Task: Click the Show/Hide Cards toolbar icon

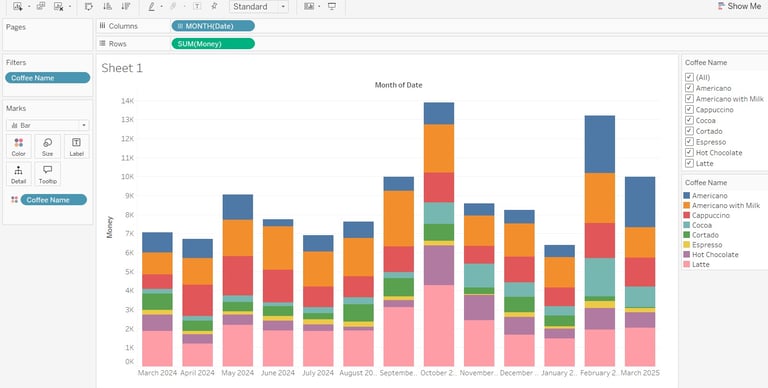Action: coord(309,6)
